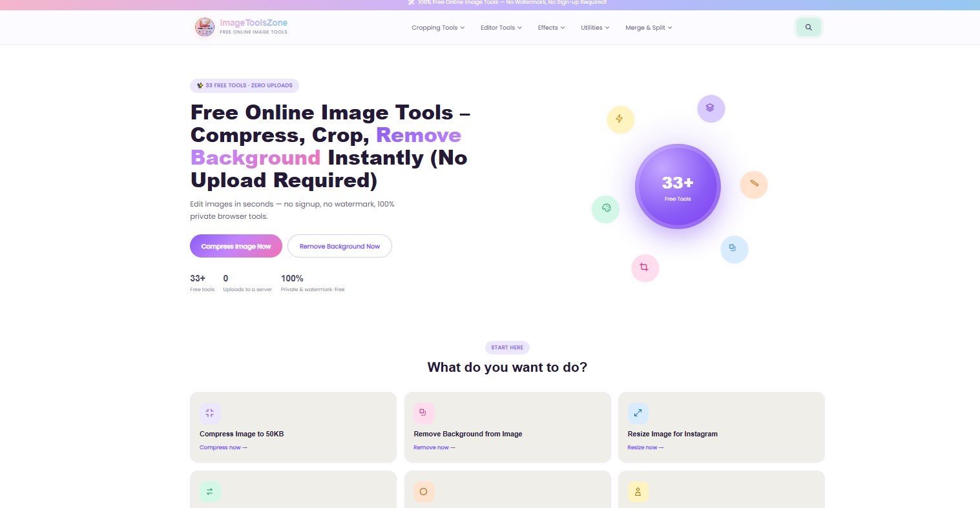Click the Remove Background from Image title
The height and width of the screenshot is (508, 980).
468,434
